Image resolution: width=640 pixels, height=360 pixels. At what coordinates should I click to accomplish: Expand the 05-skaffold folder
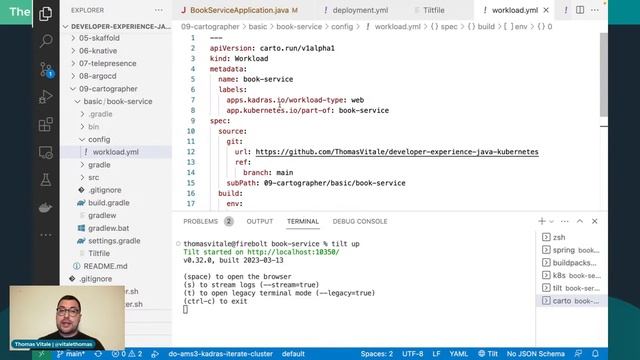[117, 38]
